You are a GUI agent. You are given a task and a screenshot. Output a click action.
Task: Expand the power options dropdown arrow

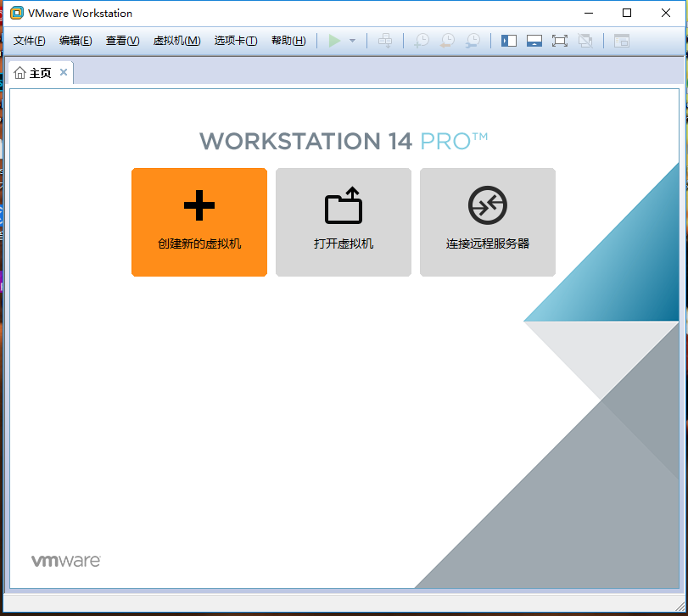pos(352,41)
